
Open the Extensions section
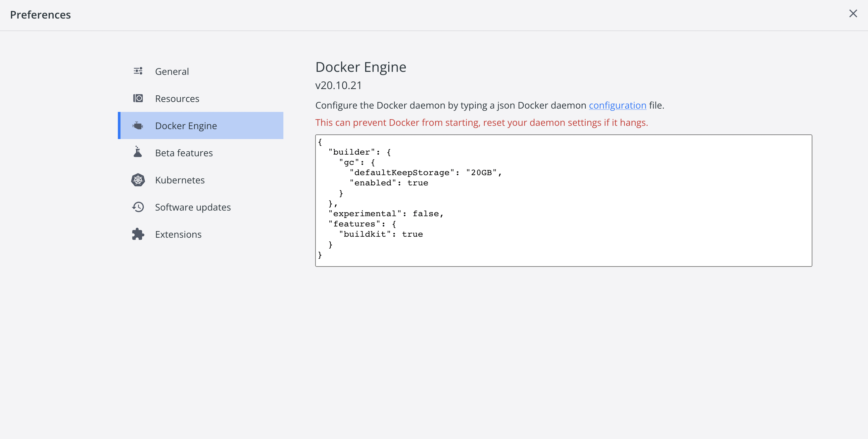[x=178, y=234]
